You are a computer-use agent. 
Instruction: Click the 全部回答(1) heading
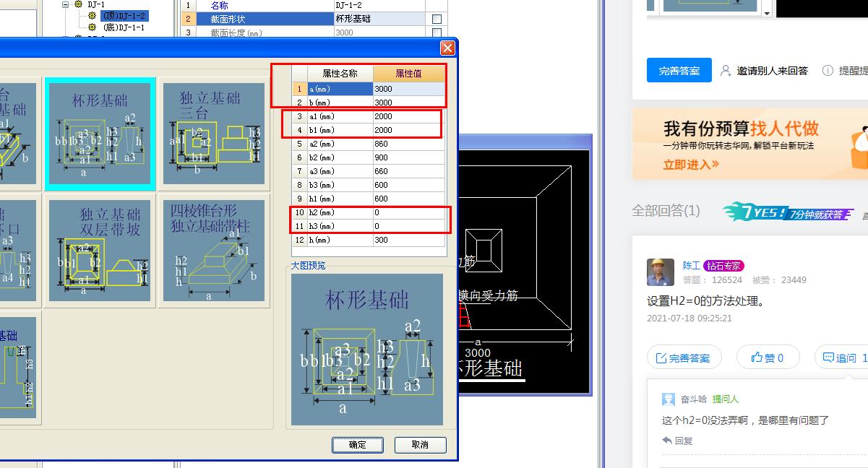click(666, 211)
